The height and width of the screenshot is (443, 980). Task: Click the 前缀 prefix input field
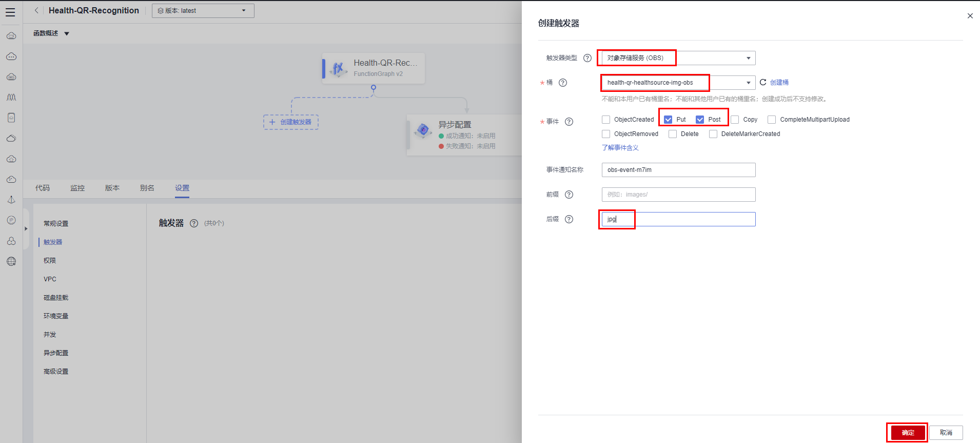(x=678, y=195)
